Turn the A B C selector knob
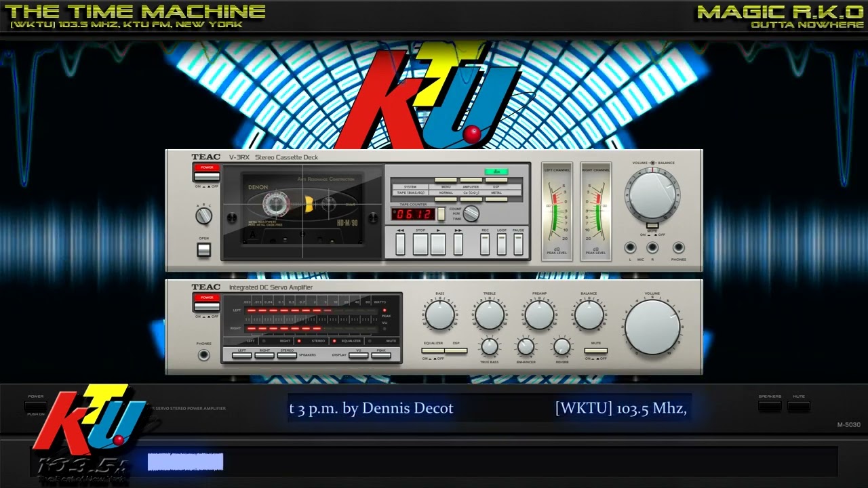This screenshot has height=488, width=868. (x=203, y=216)
